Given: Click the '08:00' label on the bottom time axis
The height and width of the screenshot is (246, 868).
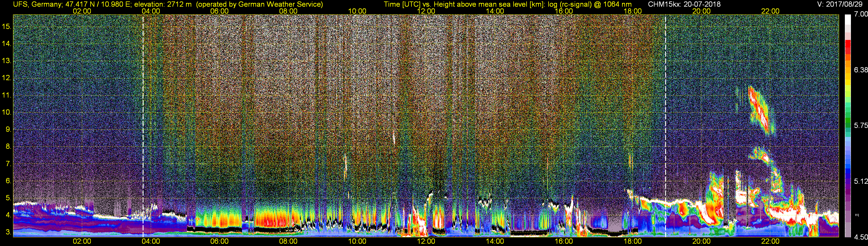Looking at the screenshot, I should (x=288, y=241).
